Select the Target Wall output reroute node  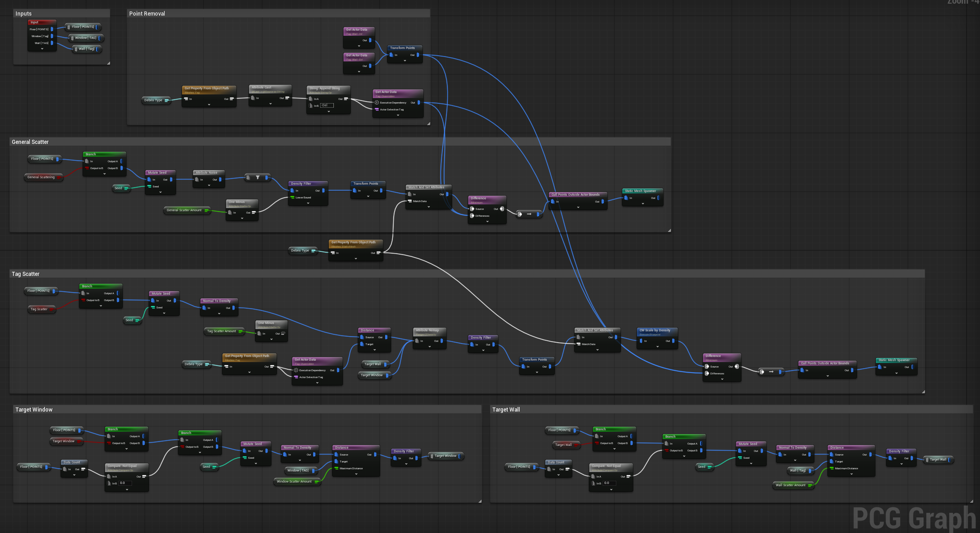point(939,460)
